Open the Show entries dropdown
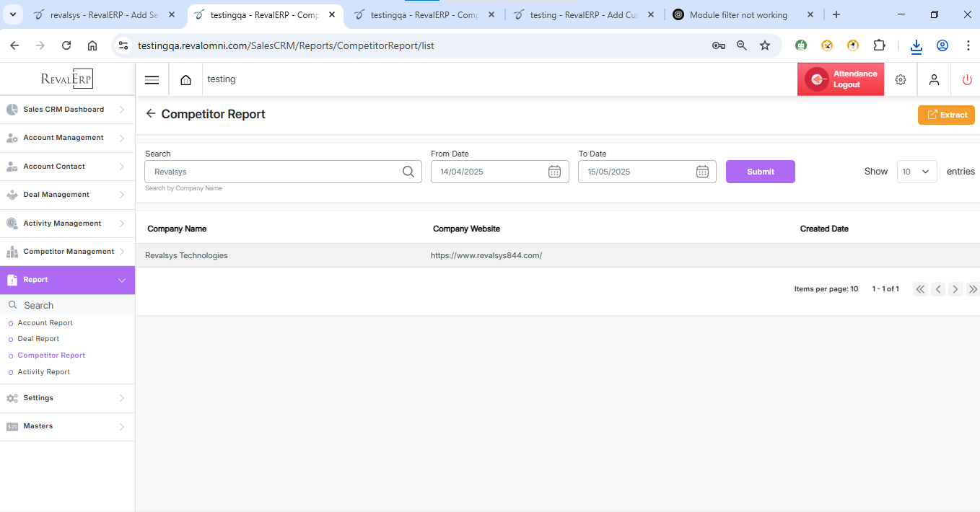The height and width of the screenshot is (512, 980). (x=916, y=172)
